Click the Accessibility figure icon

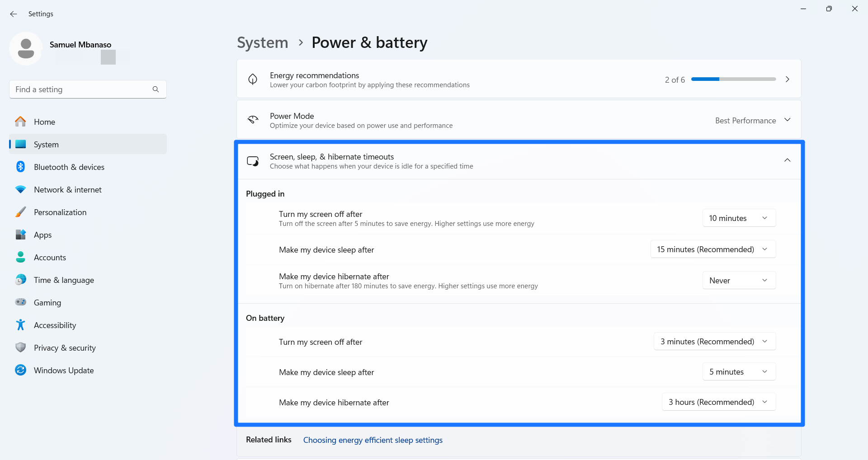(x=20, y=325)
